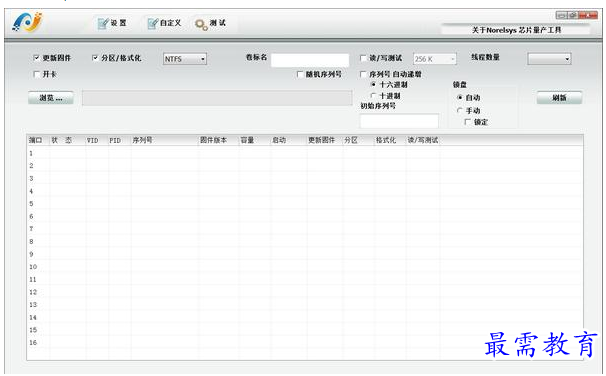
Task: Focus the 卷标名 input field
Action: coord(310,60)
